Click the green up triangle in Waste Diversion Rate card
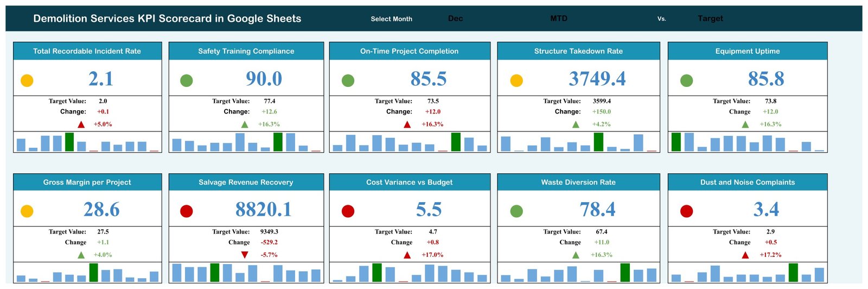The image size is (868, 289). [576, 255]
